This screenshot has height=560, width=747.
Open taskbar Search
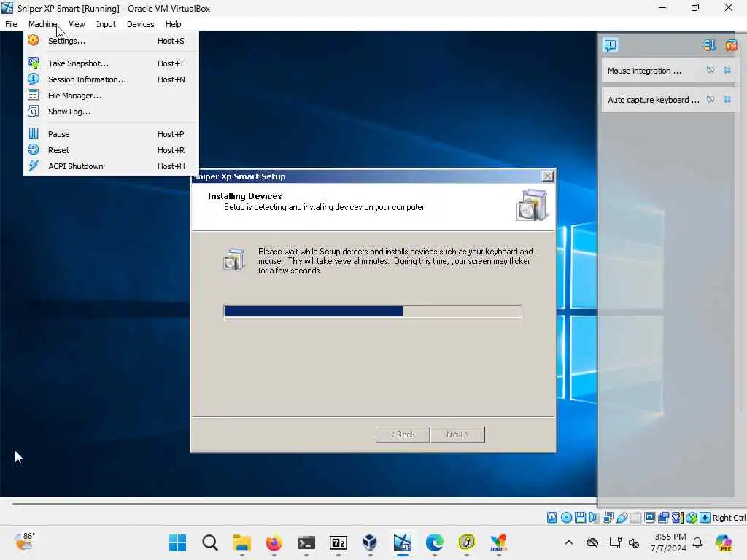(209, 542)
